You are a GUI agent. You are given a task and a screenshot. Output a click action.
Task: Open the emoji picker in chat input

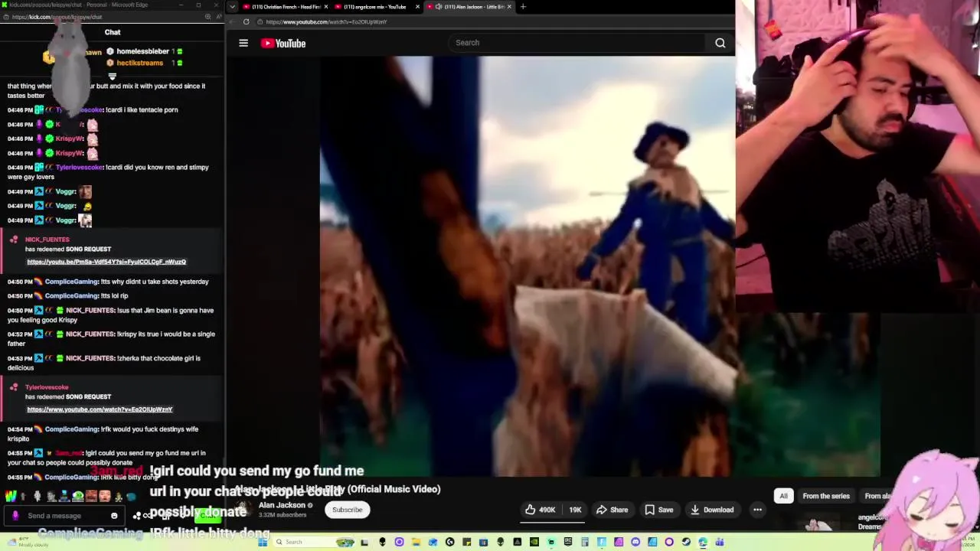click(x=114, y=516)
